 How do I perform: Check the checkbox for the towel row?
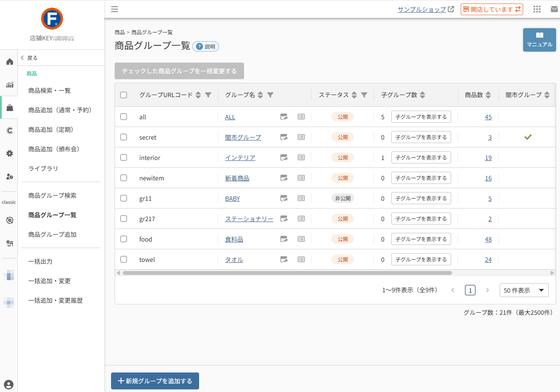[124, 259]
